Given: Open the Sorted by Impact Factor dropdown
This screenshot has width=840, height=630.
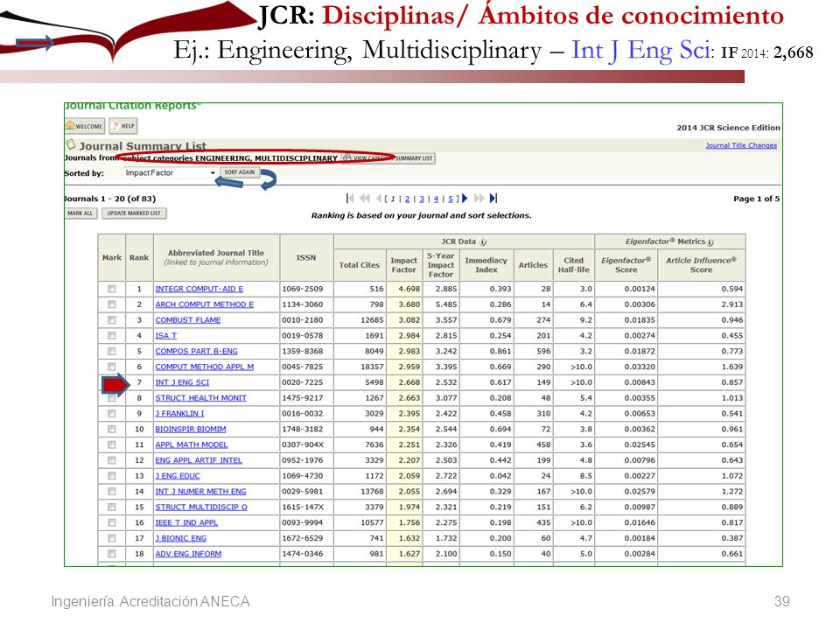Looking at the screenshot, I should point(169,173).
